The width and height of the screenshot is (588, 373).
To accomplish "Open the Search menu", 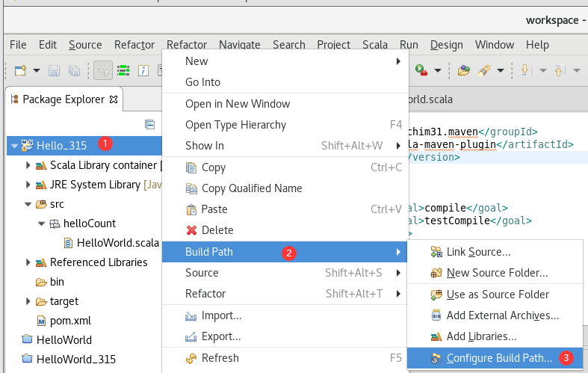I will pyautogui.click(x=288, y=45).
